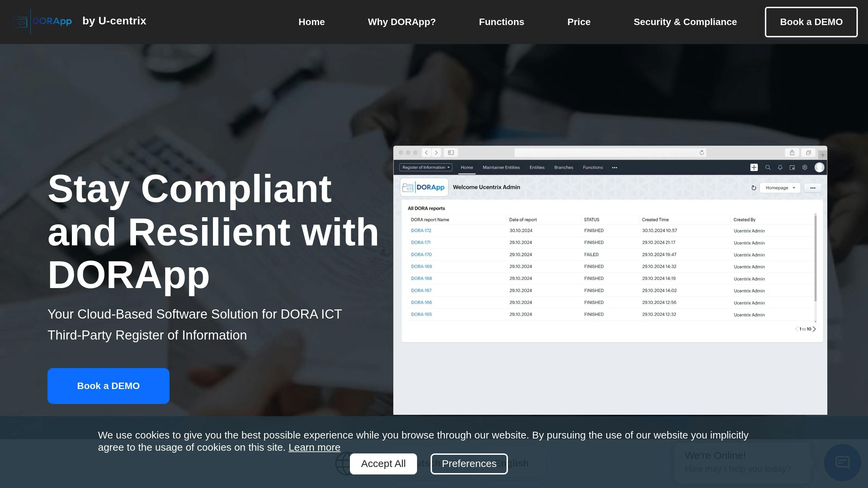Open the DORA-171 report link
Screen dimensions: 868x488
pos(421,242)
